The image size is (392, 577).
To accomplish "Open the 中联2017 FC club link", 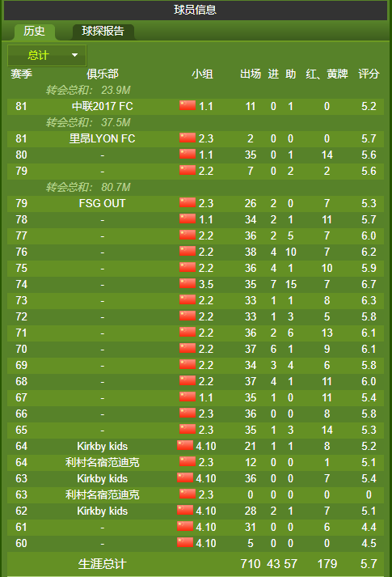I will tap(102, 106).
